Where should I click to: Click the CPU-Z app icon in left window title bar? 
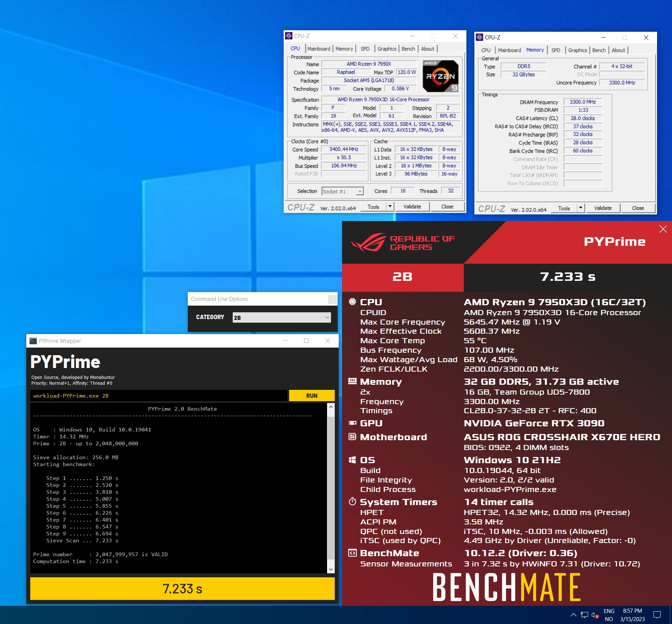click(x=289, y=36)
